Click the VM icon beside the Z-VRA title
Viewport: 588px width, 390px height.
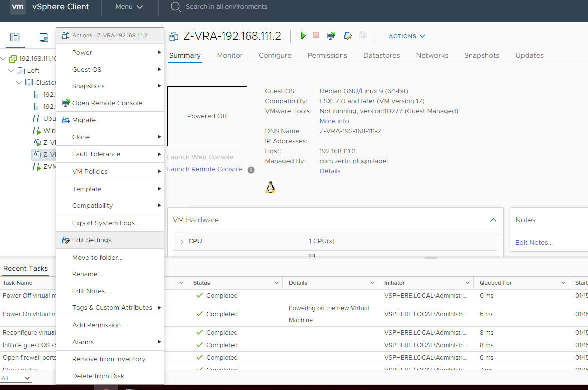(174, 36)
